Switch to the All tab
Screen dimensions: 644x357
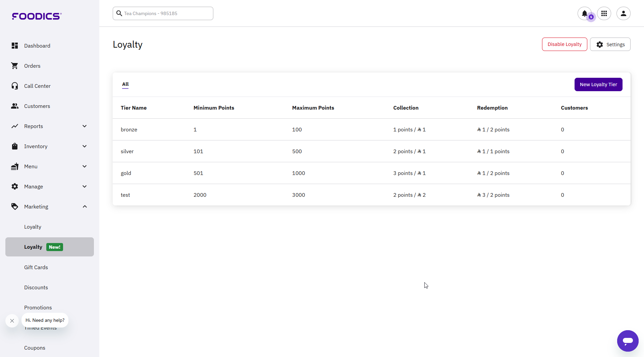(125, 84)
